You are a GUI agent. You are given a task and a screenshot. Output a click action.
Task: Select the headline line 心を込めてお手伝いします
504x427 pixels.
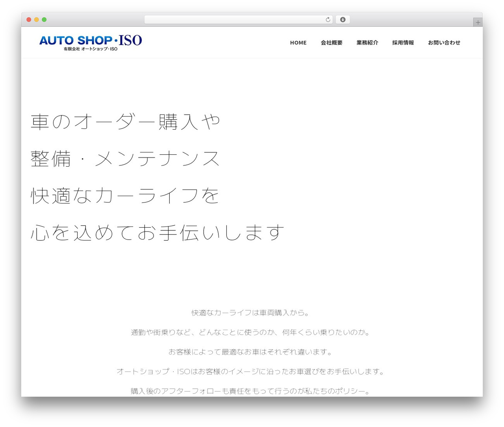click(157, 232)
